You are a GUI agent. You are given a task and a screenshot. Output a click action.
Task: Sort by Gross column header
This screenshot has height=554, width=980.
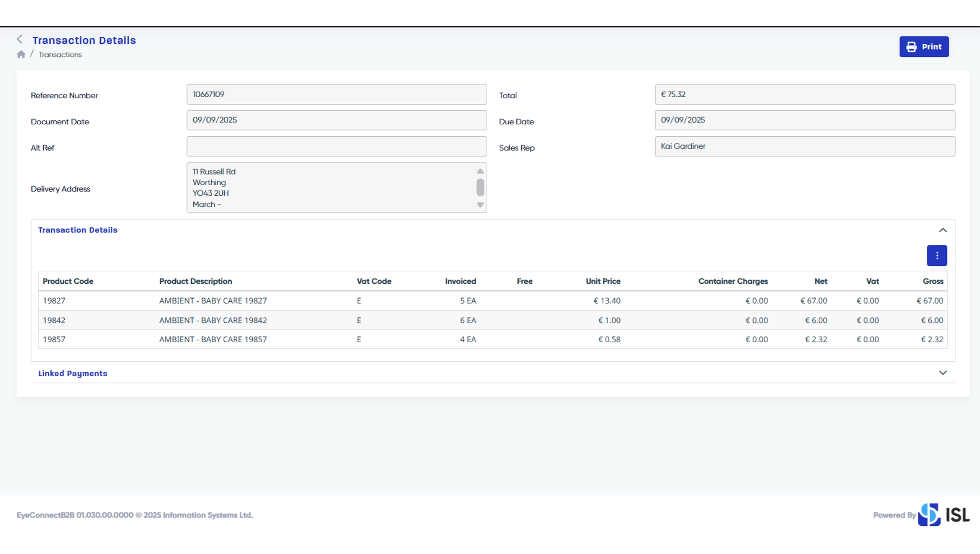(933, 281)
